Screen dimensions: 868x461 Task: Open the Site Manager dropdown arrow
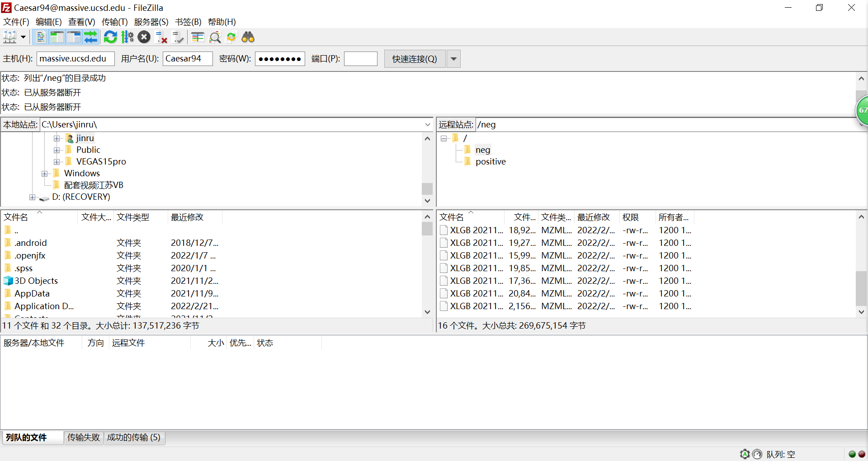(x=23, y=37)
